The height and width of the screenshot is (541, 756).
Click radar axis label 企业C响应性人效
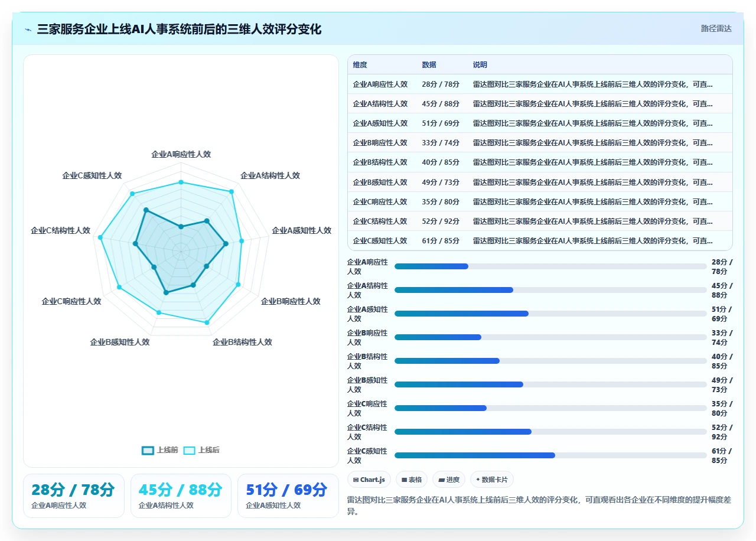tap(71, 301)
